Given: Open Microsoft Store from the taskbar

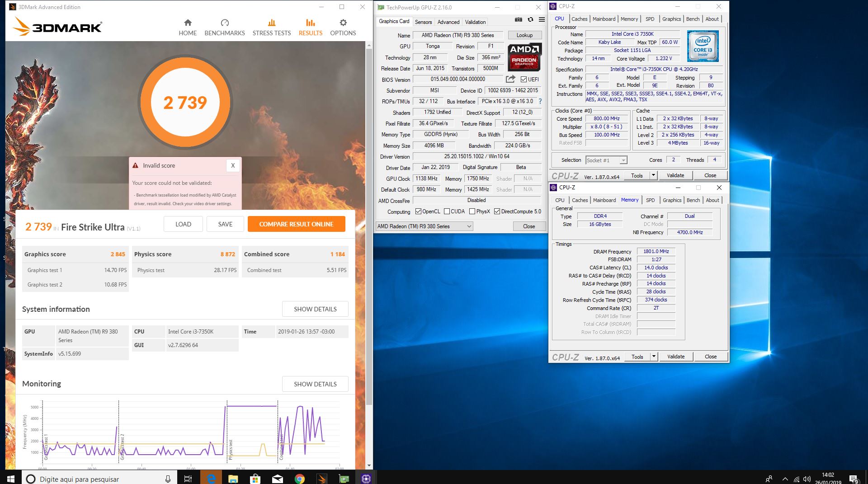Looking at the screenshot, I should [x=255, y=479].
